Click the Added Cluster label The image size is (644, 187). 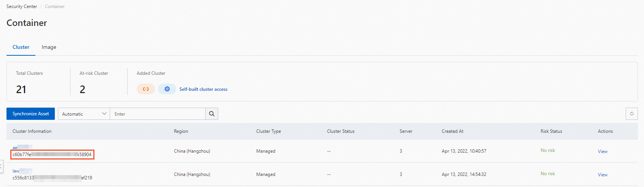151,73
